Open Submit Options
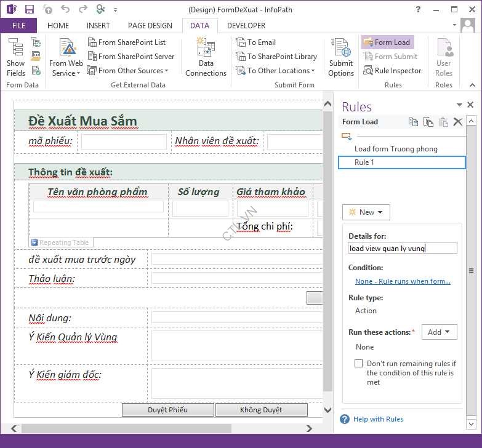 click(340, 57)
